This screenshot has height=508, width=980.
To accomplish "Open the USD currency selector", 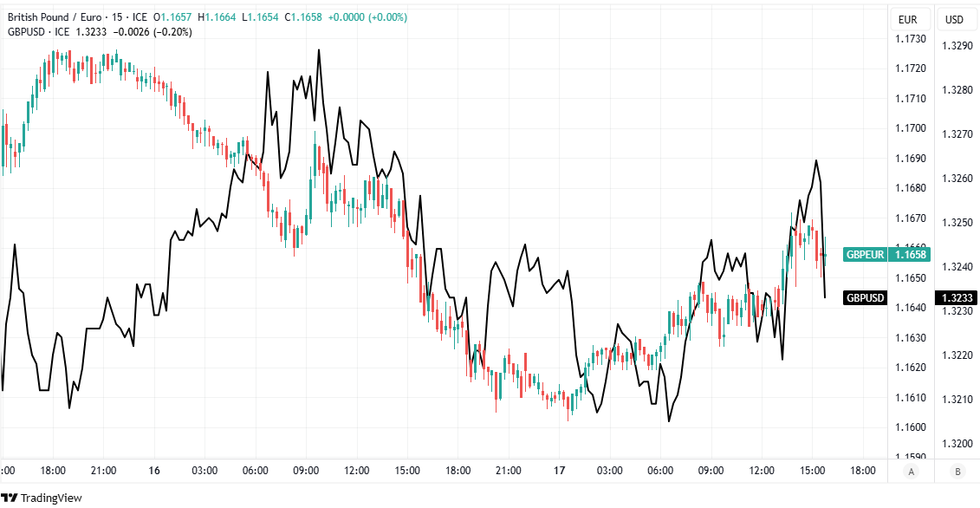I will (954, 19).
